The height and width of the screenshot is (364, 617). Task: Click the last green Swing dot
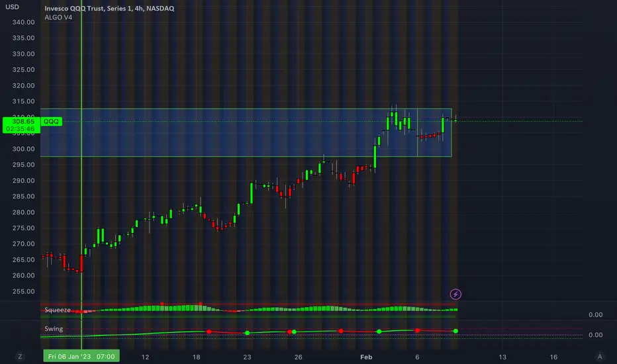pos(455,332)
